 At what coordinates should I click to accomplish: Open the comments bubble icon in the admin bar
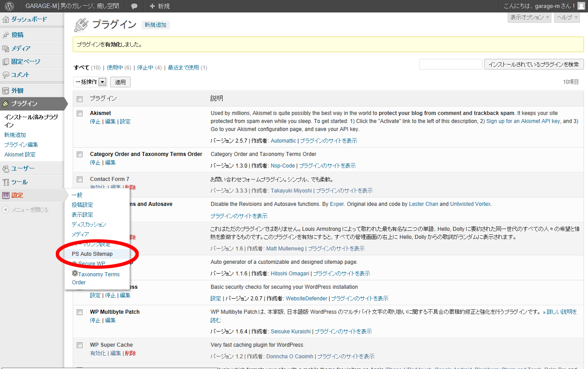[134, 6]
